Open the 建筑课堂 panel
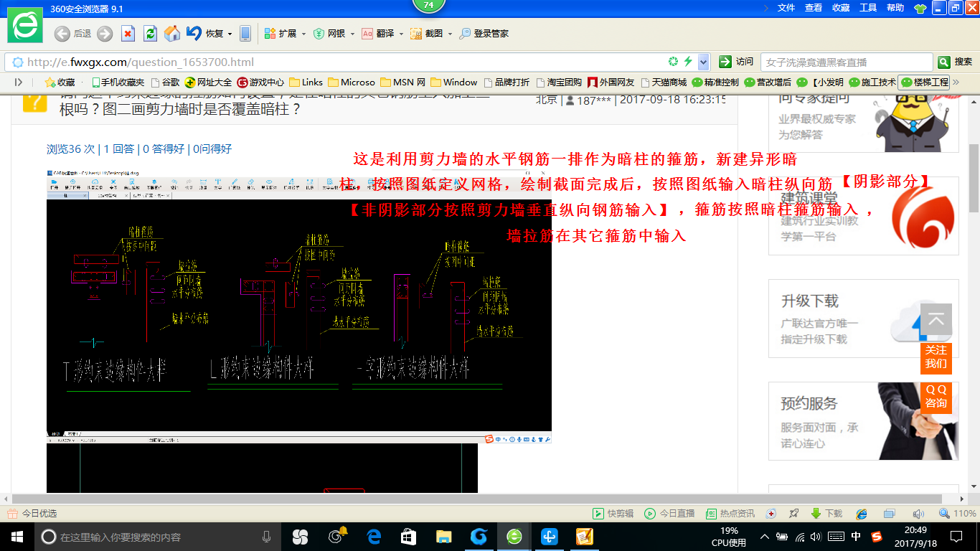This screenshot has height=551, width=980. [x=863, y=216]
